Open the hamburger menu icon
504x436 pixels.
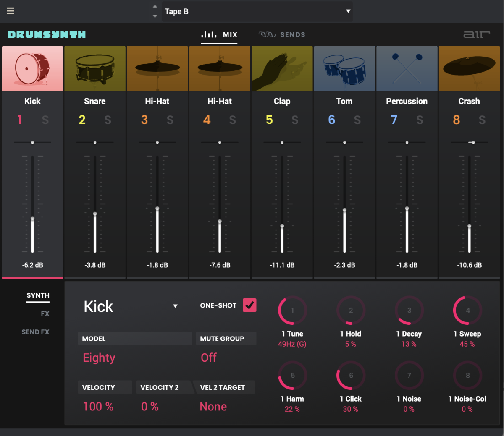10,11
